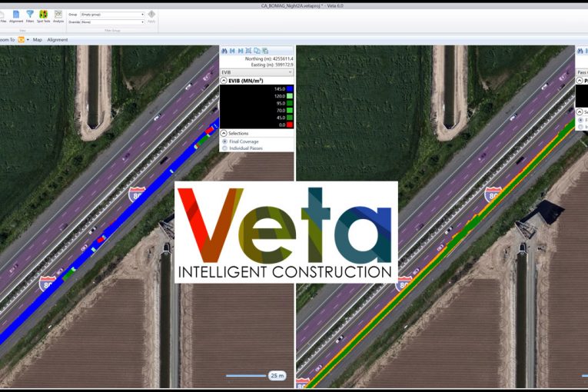Click the blue 145.0 legend color swatch

click(290, 89)
